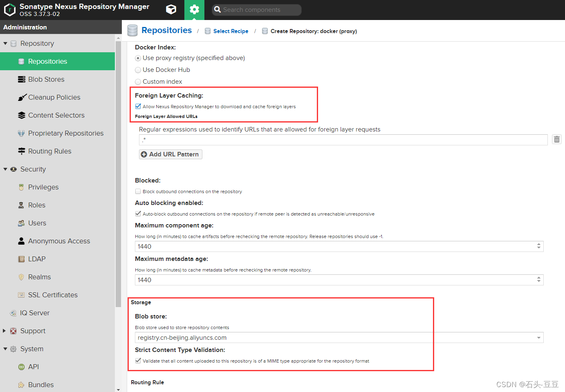Click the foreign layer URL pattern field
The height and width of the screenshot is (392, 565).
click(x=343, y=140)
